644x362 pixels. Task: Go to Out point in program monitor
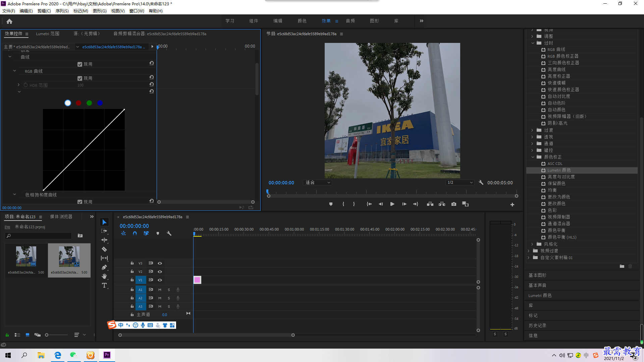pos(416,204)
